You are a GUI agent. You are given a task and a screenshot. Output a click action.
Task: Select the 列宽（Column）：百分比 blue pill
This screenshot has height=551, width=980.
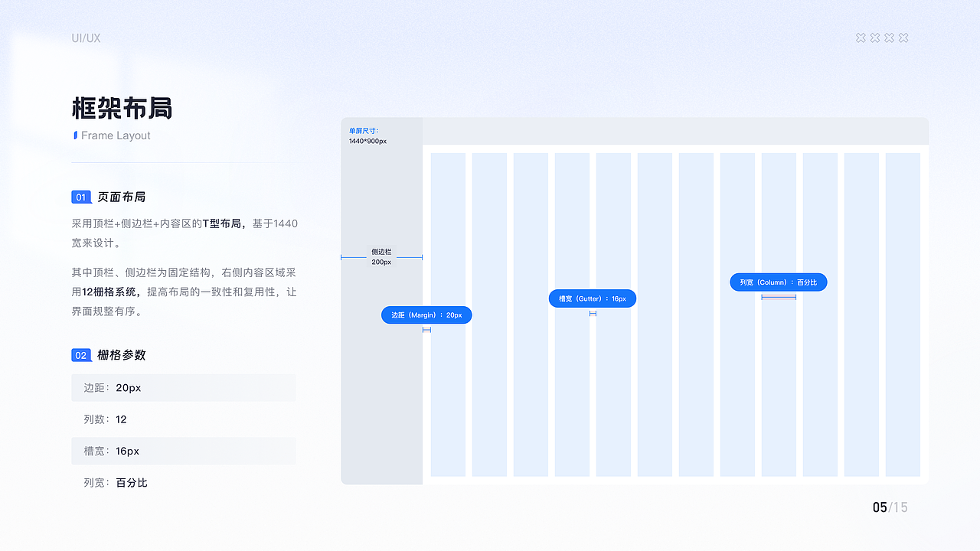(x=778, y=282)
